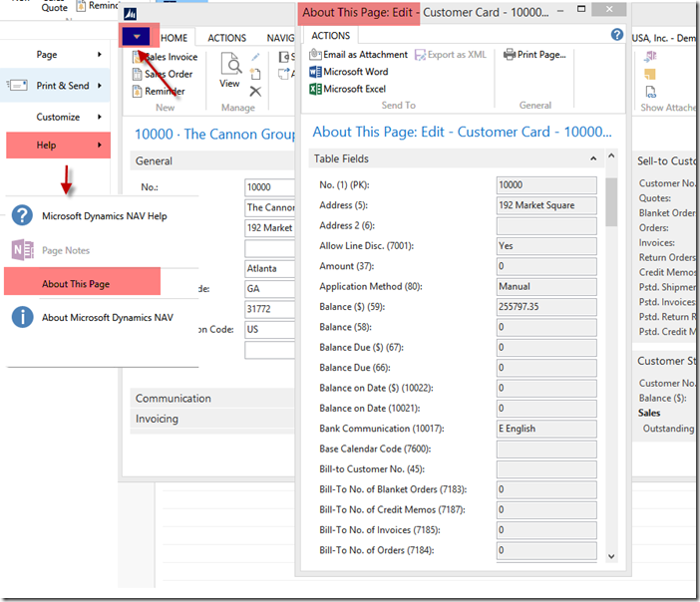Click Bank Communication field E English

coord(546,429)
